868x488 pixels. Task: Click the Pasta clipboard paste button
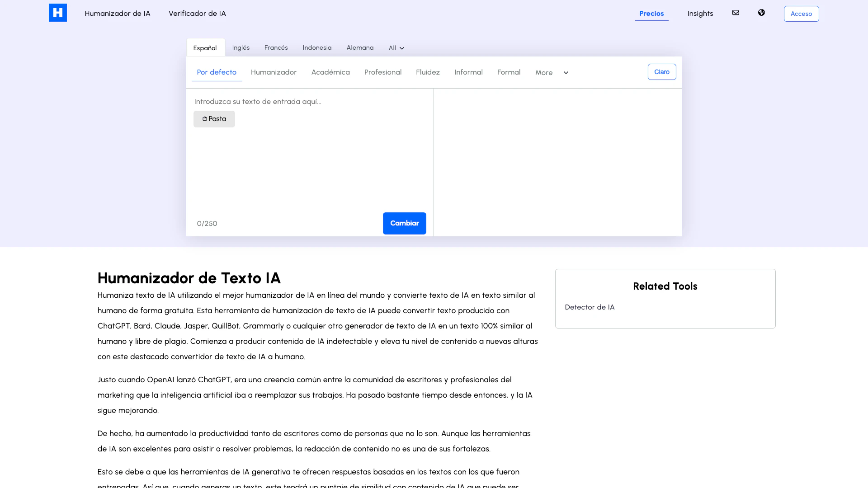214,119
